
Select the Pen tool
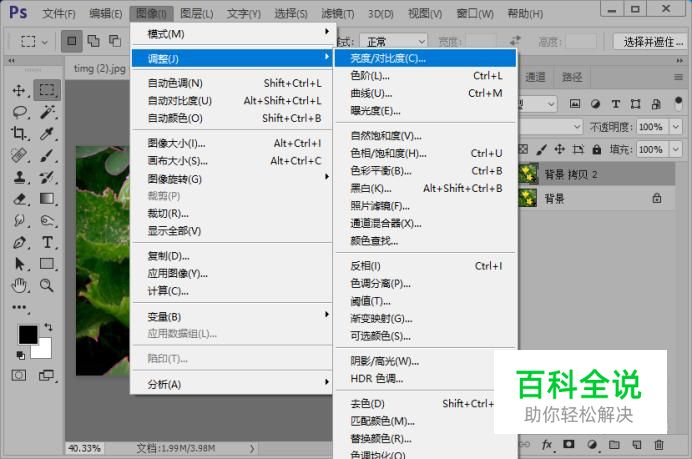[19, 242]
